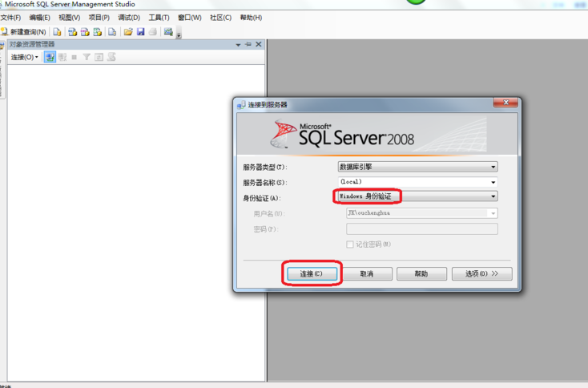Click the 新建查询(N) New Query toolbar button
Screen dimensions: 588x388
(x=24, y=32)
